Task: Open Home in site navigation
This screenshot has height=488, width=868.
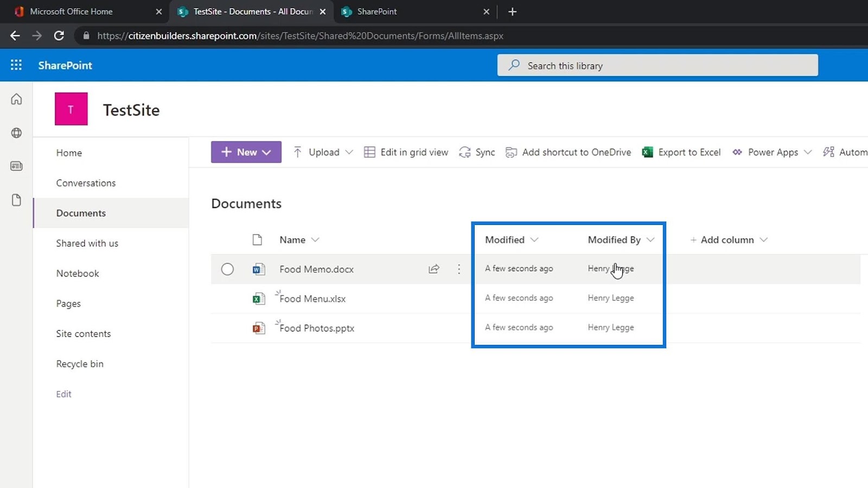Action: click(69, 153)
